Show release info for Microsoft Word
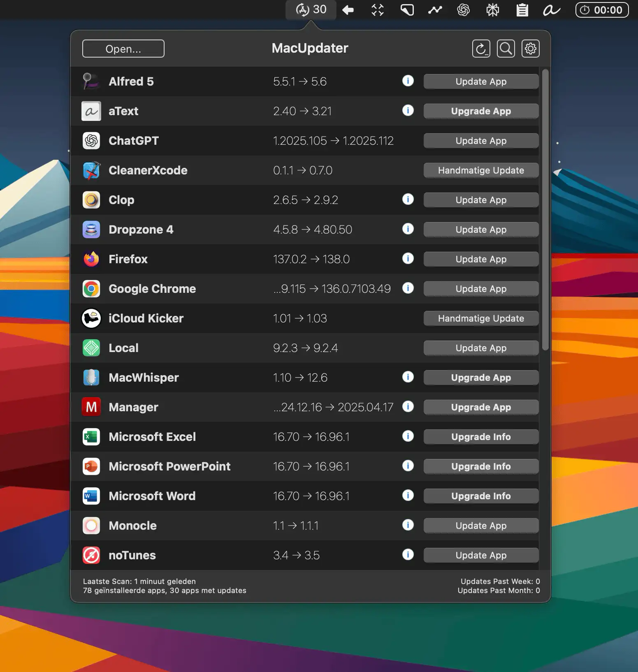Screen dimensions: 638x672 coord(408,495)
